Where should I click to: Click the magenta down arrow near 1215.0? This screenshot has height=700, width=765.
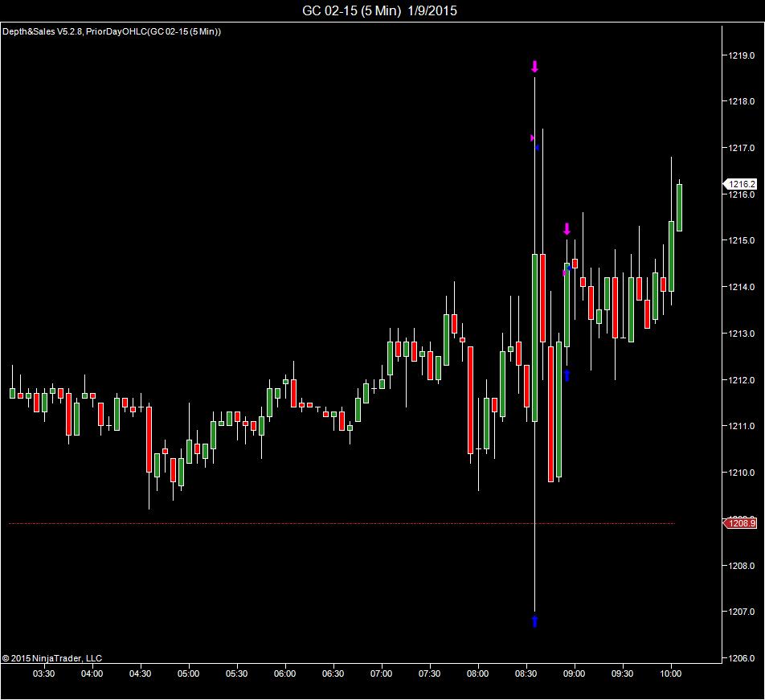point(567,229)
